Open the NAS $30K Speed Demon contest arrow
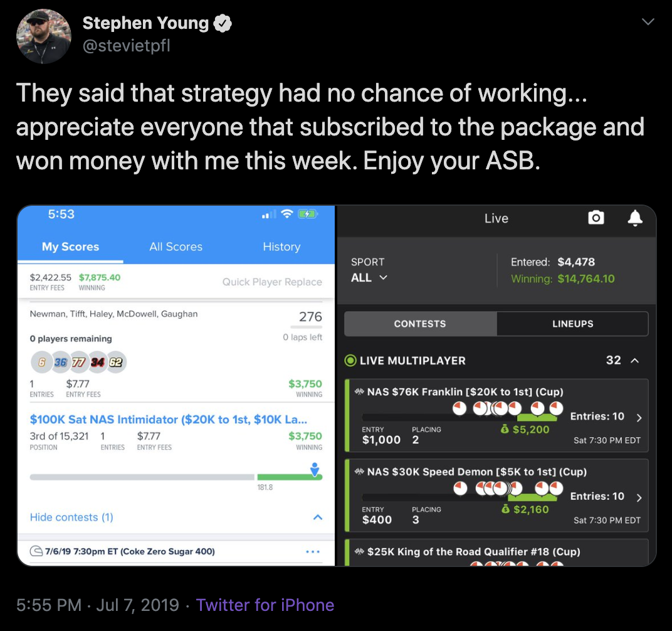The image size is (672, 631). pyautogui.click(x=639, y=497)
